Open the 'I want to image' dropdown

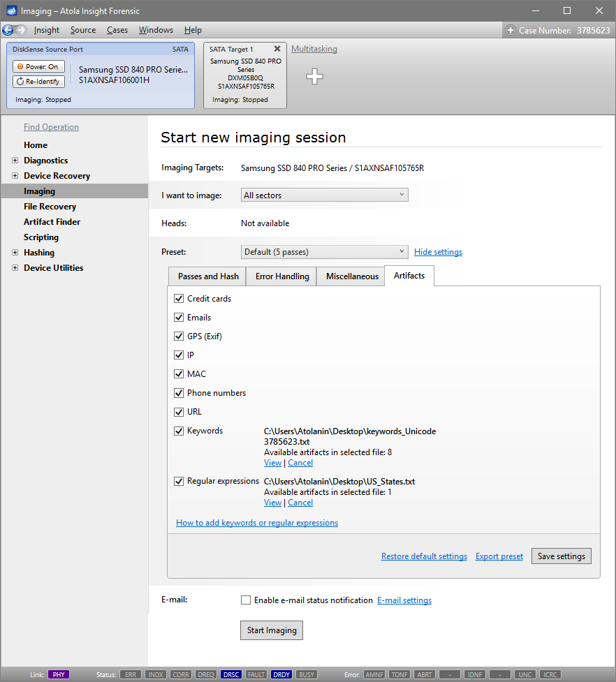point(324,195)
